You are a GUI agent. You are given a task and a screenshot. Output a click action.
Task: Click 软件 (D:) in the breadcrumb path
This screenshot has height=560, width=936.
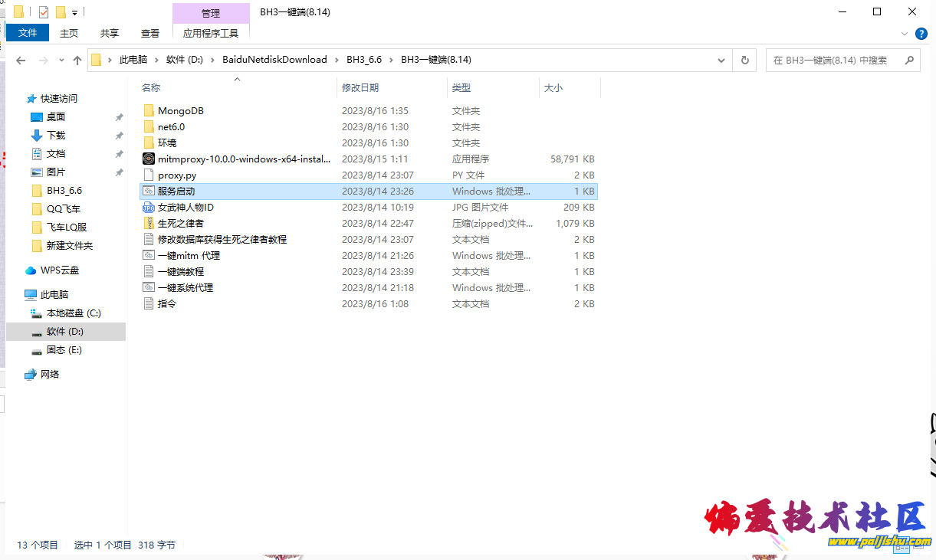click(185, 60)
